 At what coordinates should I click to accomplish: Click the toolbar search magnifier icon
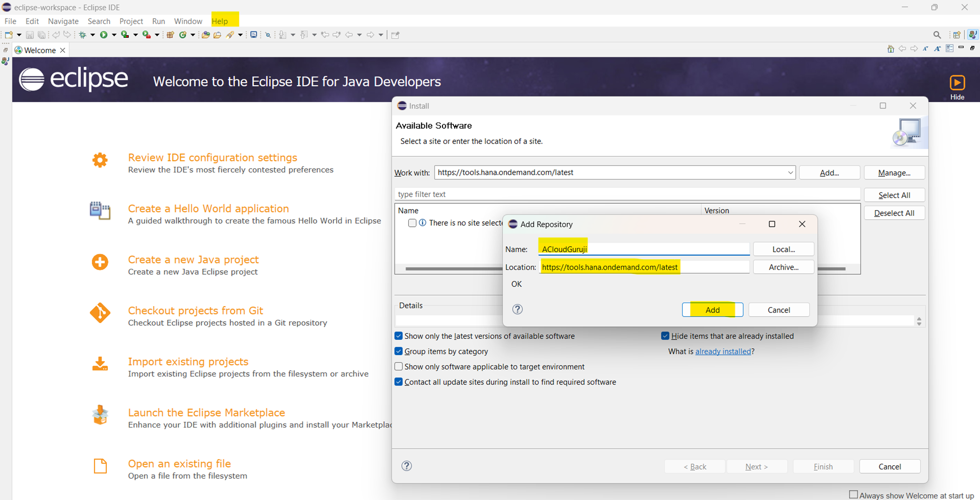pyautogui.click(x=937, y=35)
